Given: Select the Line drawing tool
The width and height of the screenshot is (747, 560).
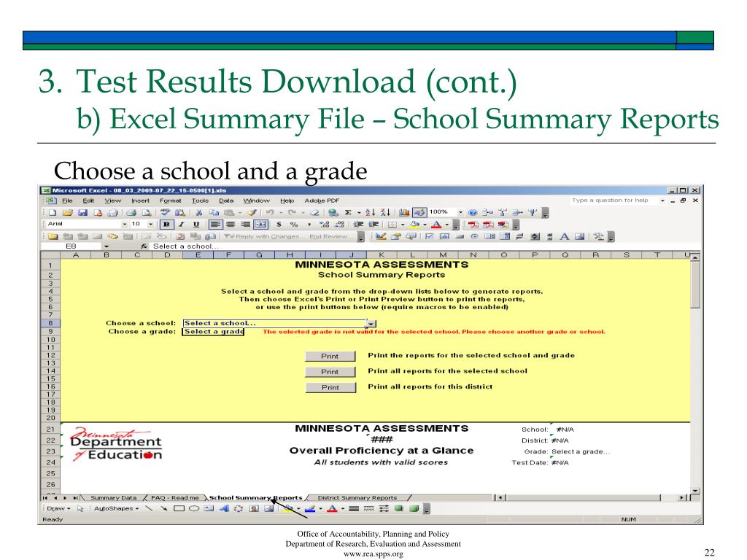Looking at the screenshot, I should pyautogui.click(x=149, y=508).
